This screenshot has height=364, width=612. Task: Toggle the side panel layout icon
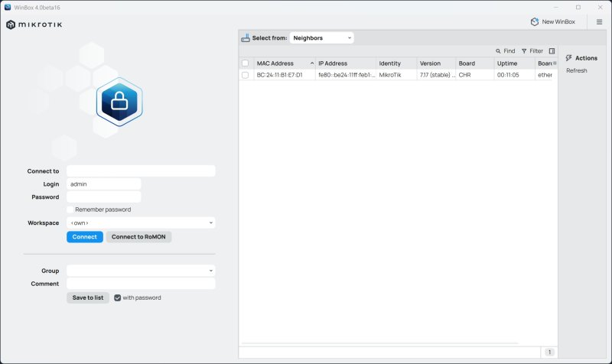click(x=552, y=51)
